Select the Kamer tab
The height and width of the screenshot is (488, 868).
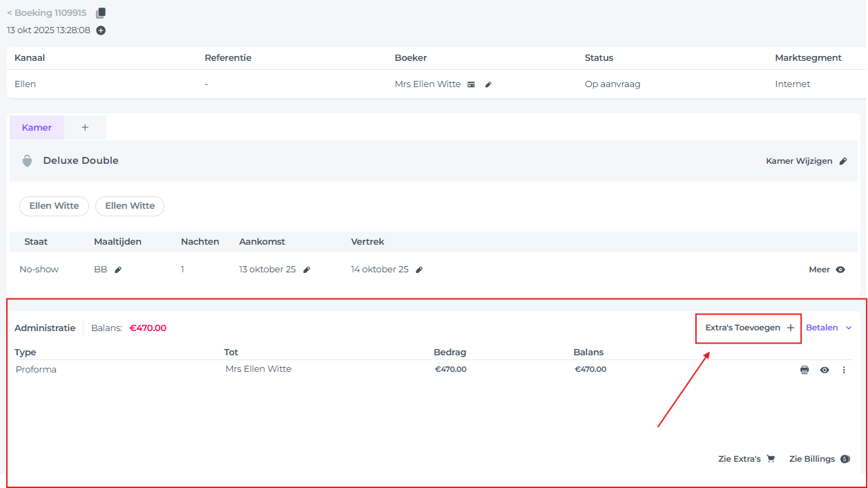(x=37, y=128)
